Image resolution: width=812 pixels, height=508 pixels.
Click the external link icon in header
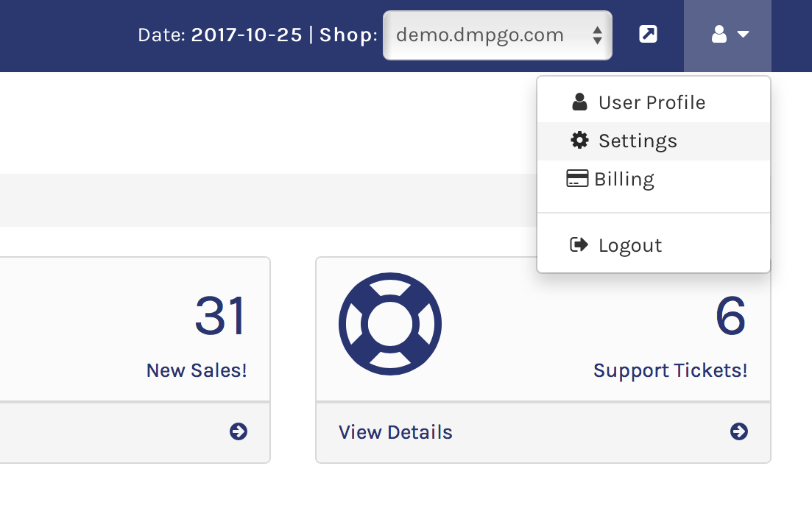coord(648,35)
